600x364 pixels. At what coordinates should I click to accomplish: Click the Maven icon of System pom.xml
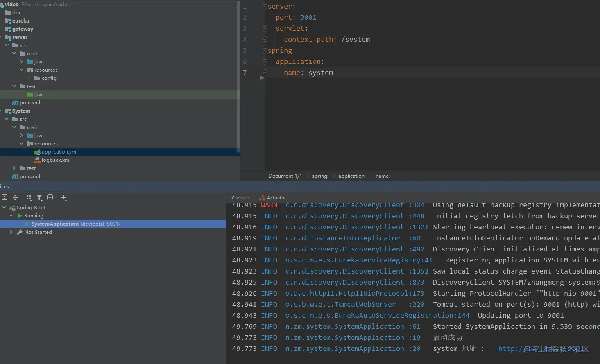(x=15, y=176)
